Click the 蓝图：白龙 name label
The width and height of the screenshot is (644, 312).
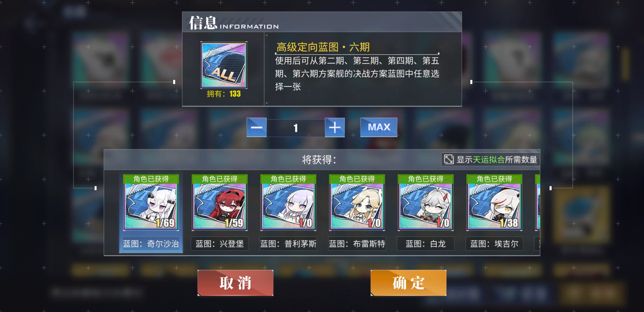pyautogui.click(x=426, y=244)
